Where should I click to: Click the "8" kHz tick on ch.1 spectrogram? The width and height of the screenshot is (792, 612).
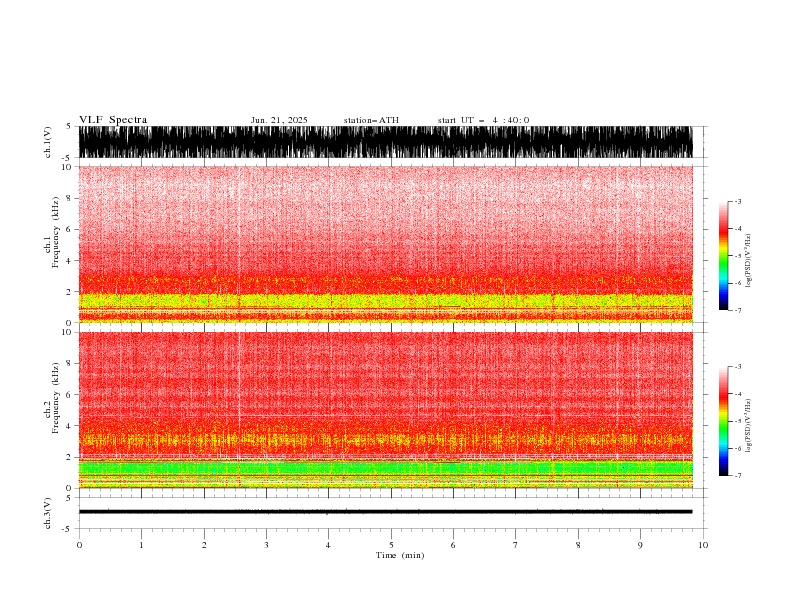coord(70,198)
